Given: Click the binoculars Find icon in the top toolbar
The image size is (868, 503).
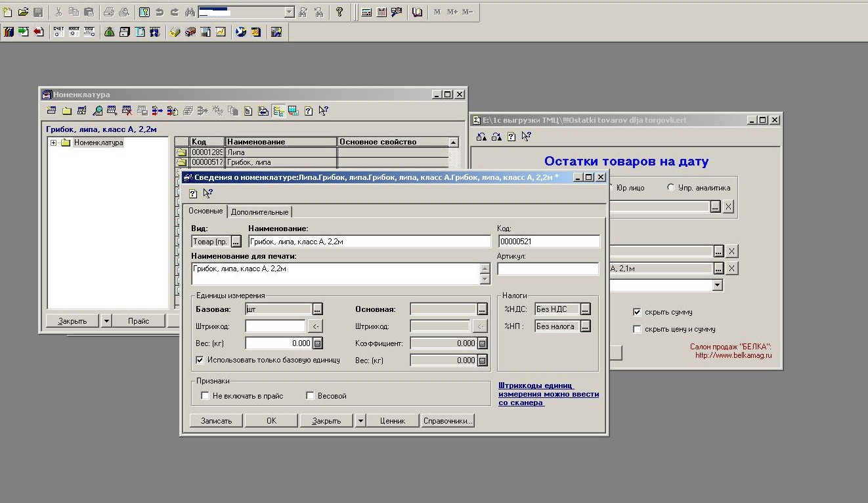Looking at the screenshot, I should (190, 12).
